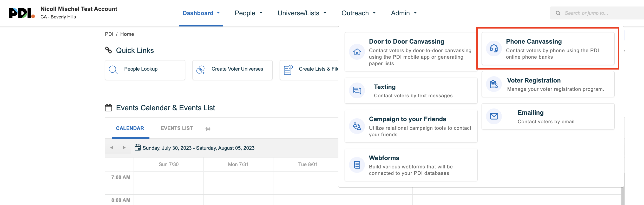Click the Home breadcrumb
Viewport: 644px width, 205px height.
point(127,34)
